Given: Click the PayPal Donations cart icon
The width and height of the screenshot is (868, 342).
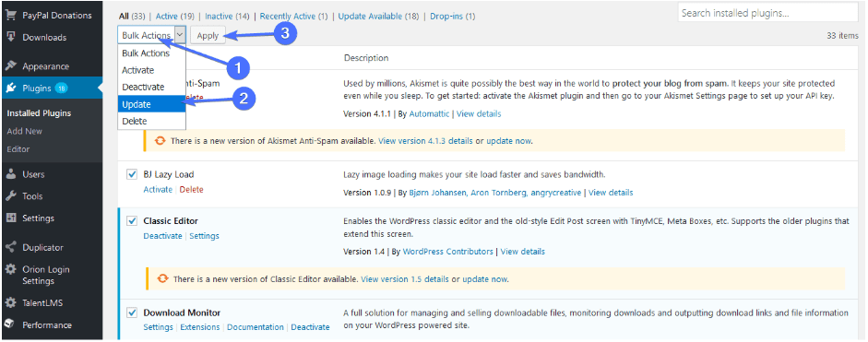Looking at the screenshot, I should (x=10, y=16).
